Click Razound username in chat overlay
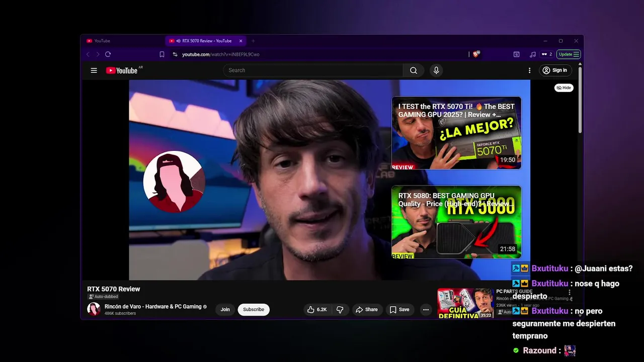This screenshot has height=362, width=644. [539, 350]
